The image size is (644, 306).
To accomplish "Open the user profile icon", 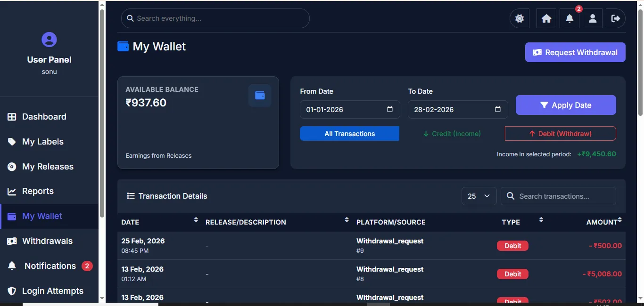I will tap(593, 19).
